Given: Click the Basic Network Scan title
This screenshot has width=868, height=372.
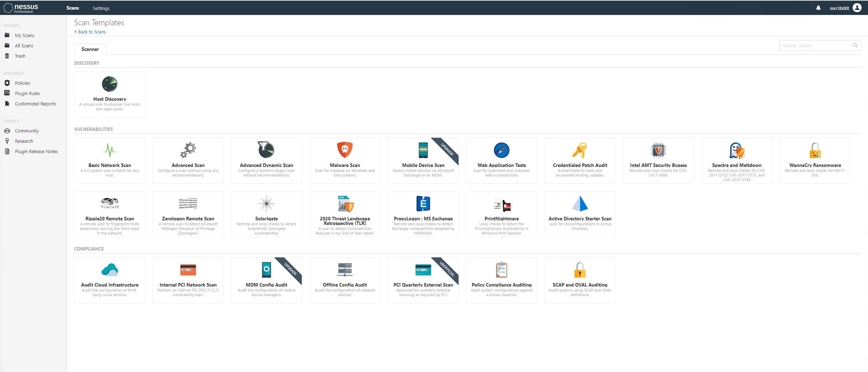Looking at the screenshot, I should coord(110,165).
